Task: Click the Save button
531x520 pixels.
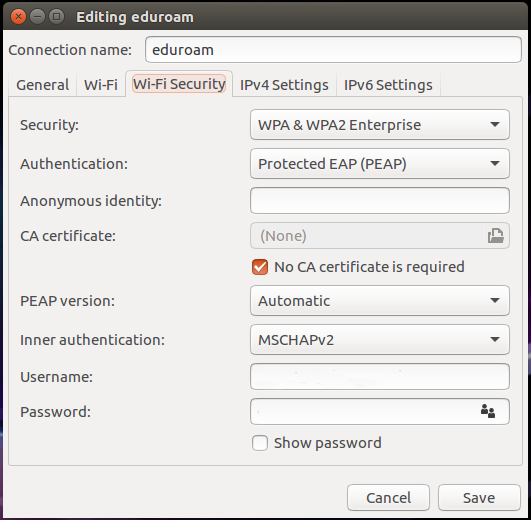Action: click(x=479, y=498)
